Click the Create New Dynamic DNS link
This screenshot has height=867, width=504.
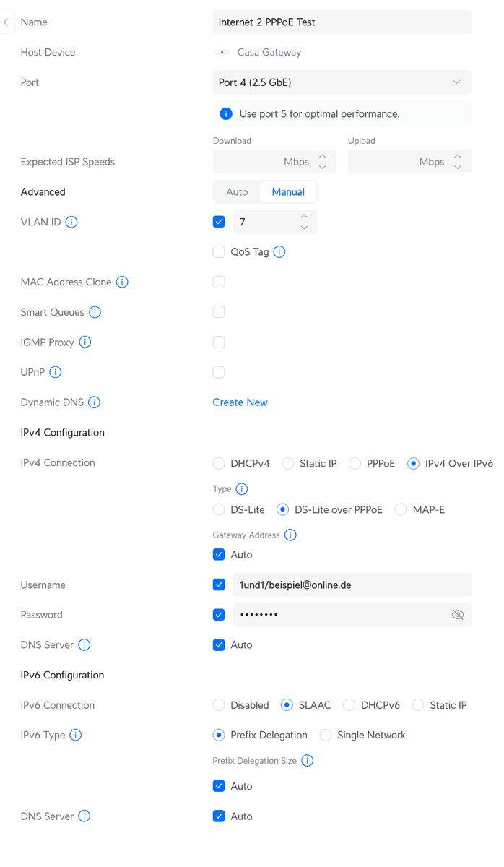[x=240, y=402]
